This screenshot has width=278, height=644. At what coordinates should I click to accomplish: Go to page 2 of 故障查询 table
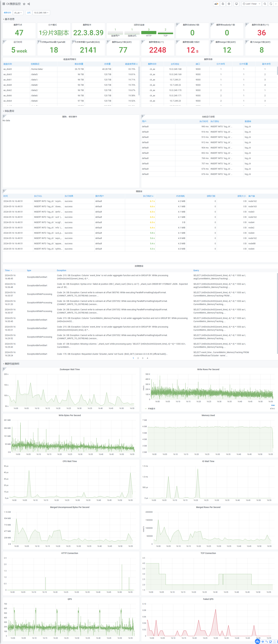point(138,358)
